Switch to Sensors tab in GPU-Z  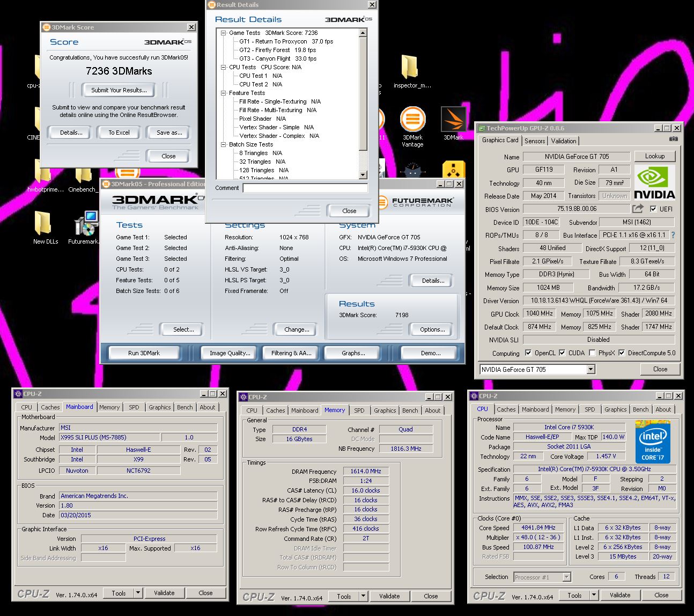(535, 141)
